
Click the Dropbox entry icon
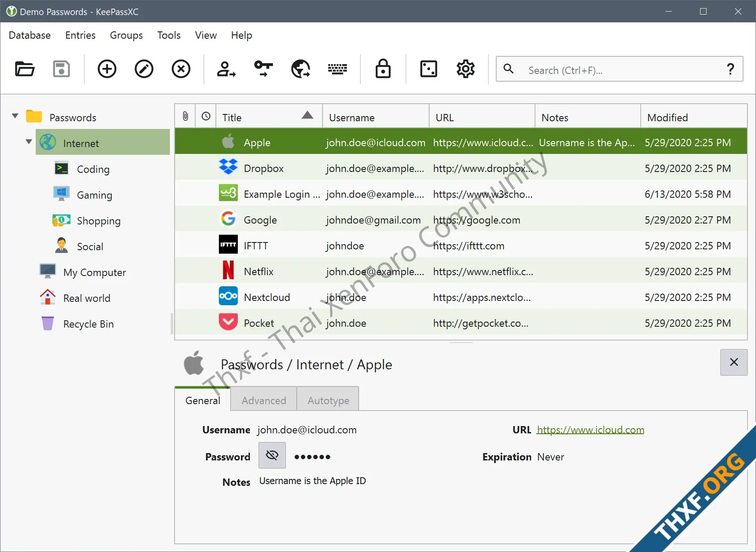228,167
